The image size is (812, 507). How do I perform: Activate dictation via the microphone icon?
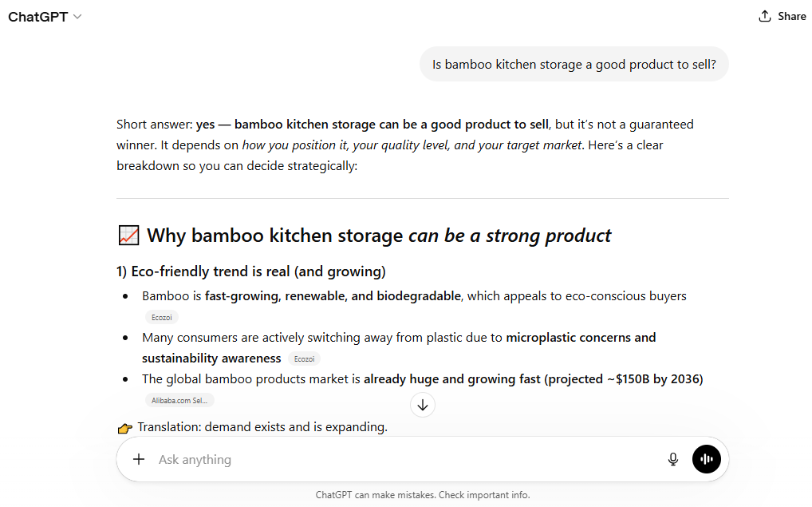673,459
